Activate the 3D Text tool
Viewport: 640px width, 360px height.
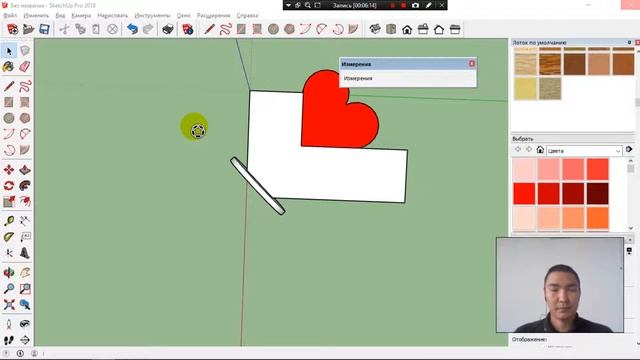tap(25, 253)
